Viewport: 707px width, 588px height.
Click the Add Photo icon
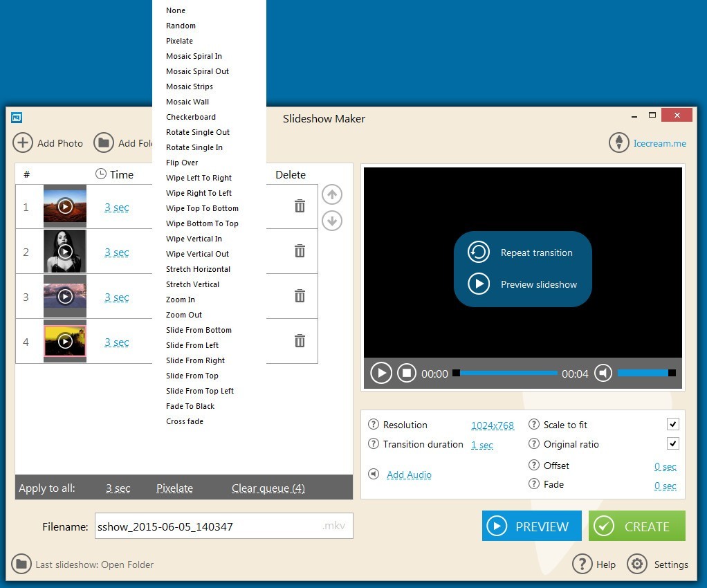click(22, 143)
